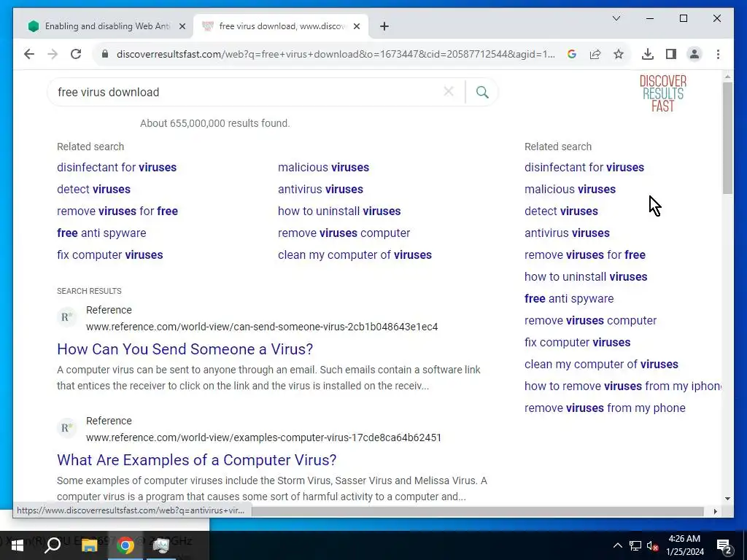Open the Windows Start menu
747x560 pixels.
(x=18, y=545)
